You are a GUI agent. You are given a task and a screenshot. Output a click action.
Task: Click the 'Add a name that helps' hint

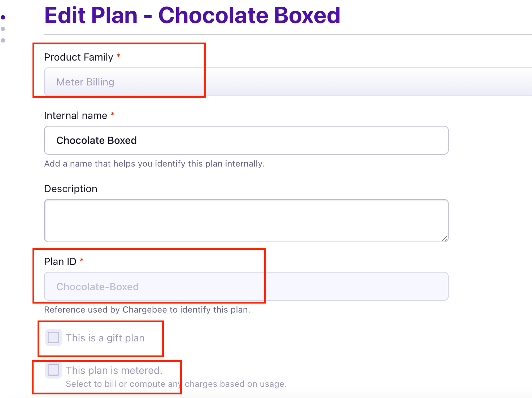pos(154,164)
